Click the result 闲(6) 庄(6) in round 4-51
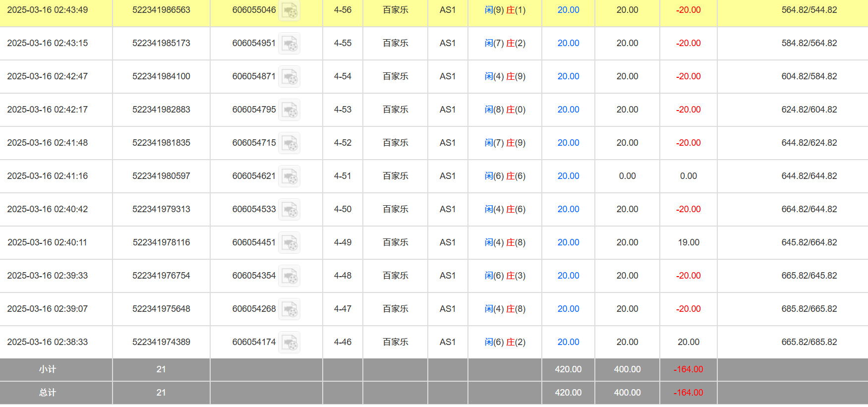The height and width of the screenshot is (407, 868). [505, 176]
